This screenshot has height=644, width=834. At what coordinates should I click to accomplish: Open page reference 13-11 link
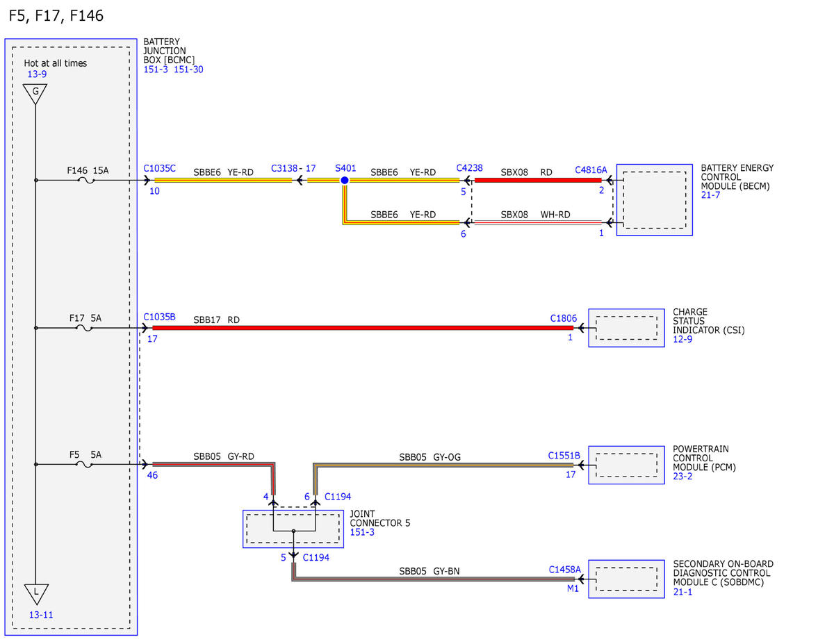pyautogui.click(x=41, y=615)
